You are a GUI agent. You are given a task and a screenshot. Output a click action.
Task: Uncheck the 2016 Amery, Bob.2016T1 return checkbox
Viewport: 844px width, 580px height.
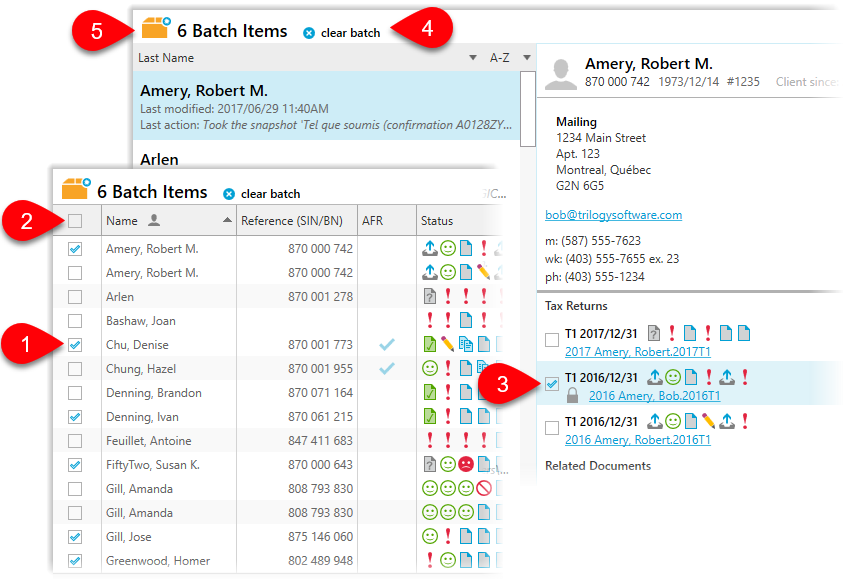[x=552, y=384]
